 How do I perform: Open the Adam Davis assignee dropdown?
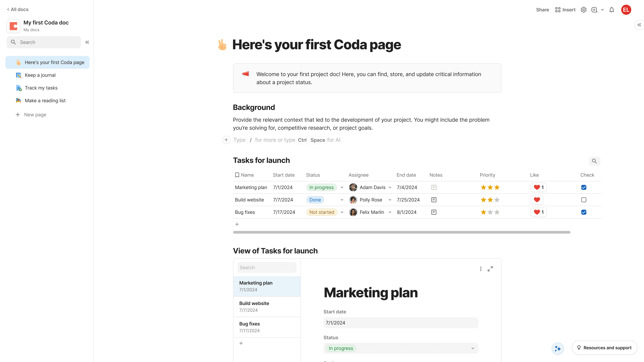point(390,187)
